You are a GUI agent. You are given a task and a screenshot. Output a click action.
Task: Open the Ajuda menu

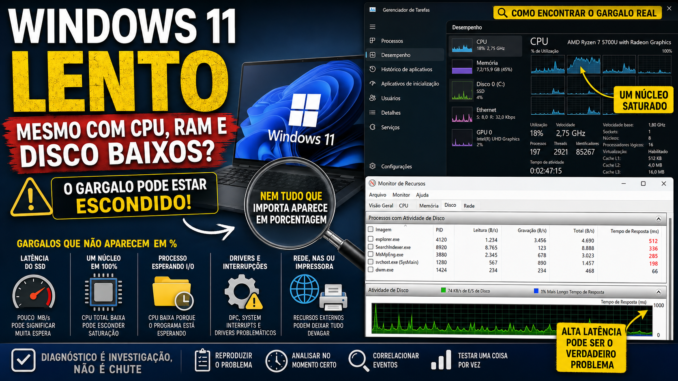[x=422, y=195]
